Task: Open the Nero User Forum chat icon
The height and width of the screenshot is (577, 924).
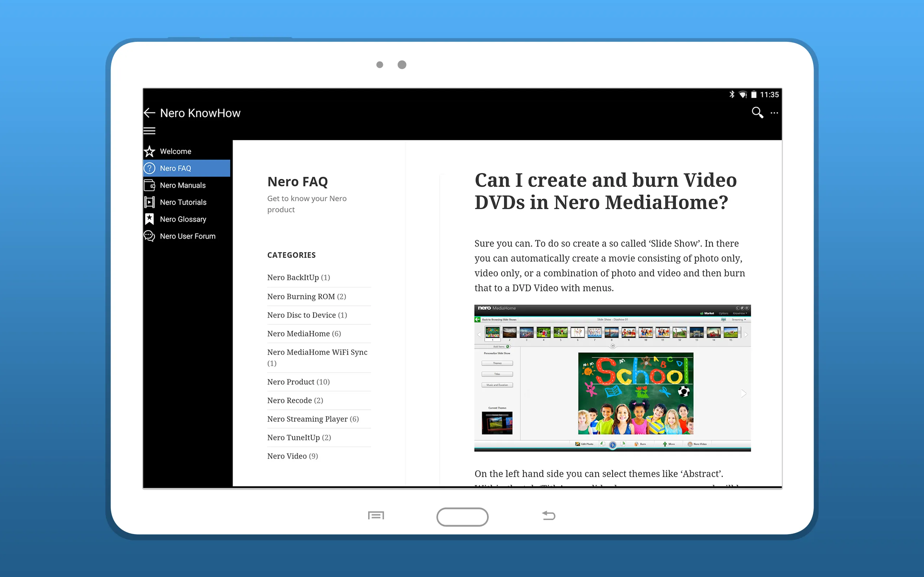Action: click(x=150, y=236)
